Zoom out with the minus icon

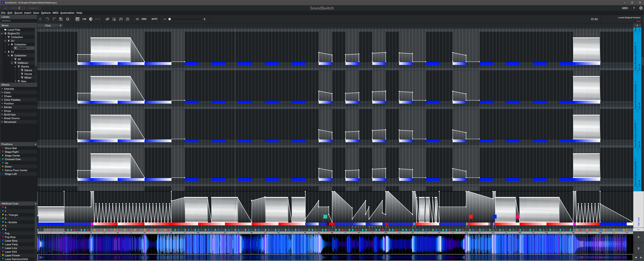point(165,19)
